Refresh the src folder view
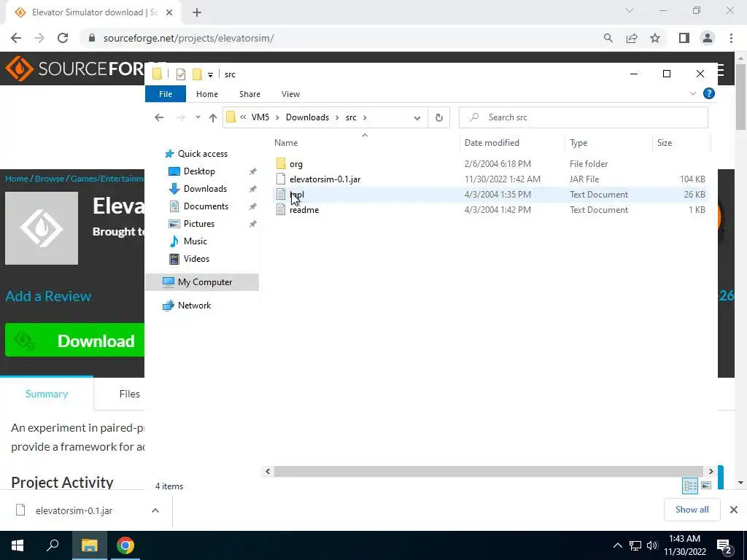 (438, 117)
